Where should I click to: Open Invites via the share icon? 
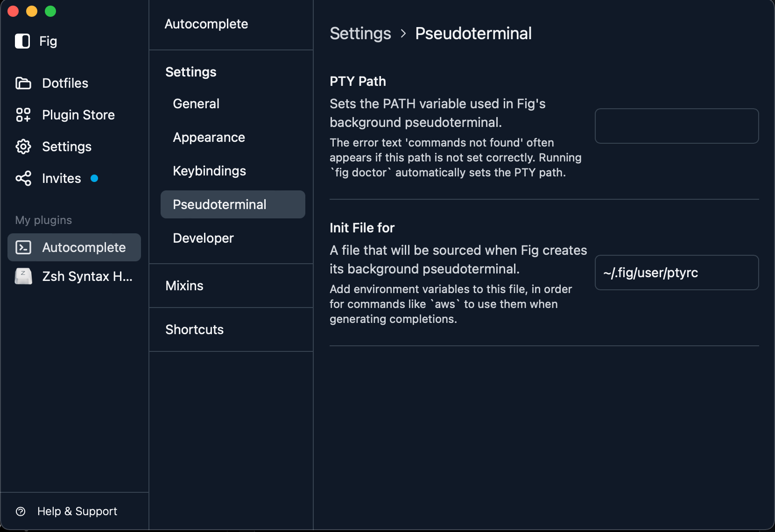coord(23,178)
